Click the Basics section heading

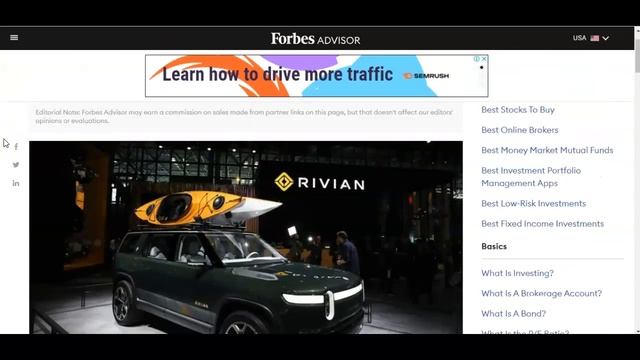coord(494,247)
